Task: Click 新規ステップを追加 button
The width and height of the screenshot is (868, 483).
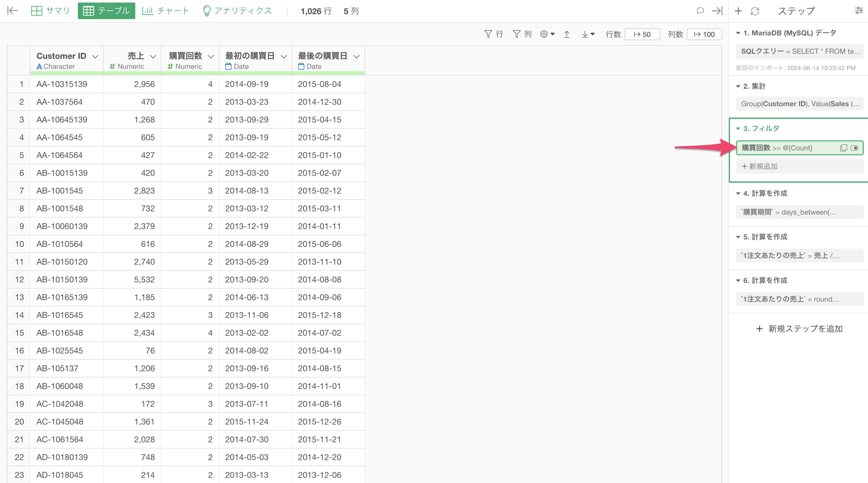Action: coord(799,329)
